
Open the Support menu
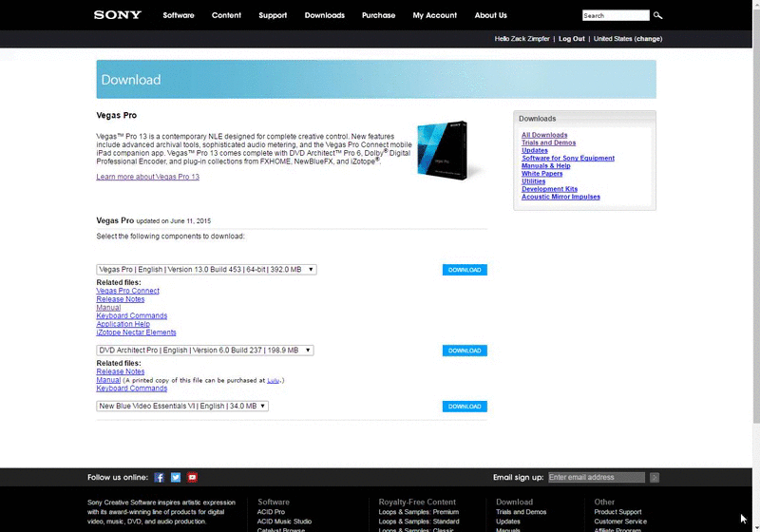click(x=273, y=15)
